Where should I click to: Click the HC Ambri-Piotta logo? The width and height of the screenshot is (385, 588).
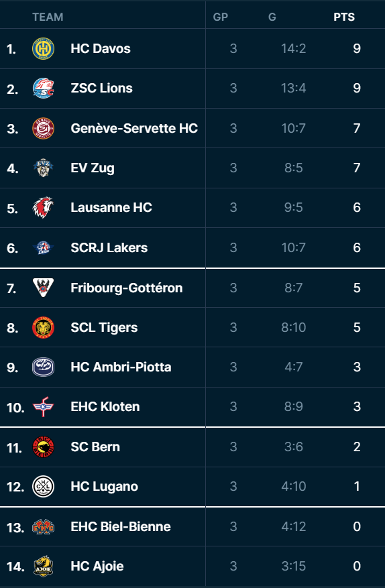(x=43, y=367)
